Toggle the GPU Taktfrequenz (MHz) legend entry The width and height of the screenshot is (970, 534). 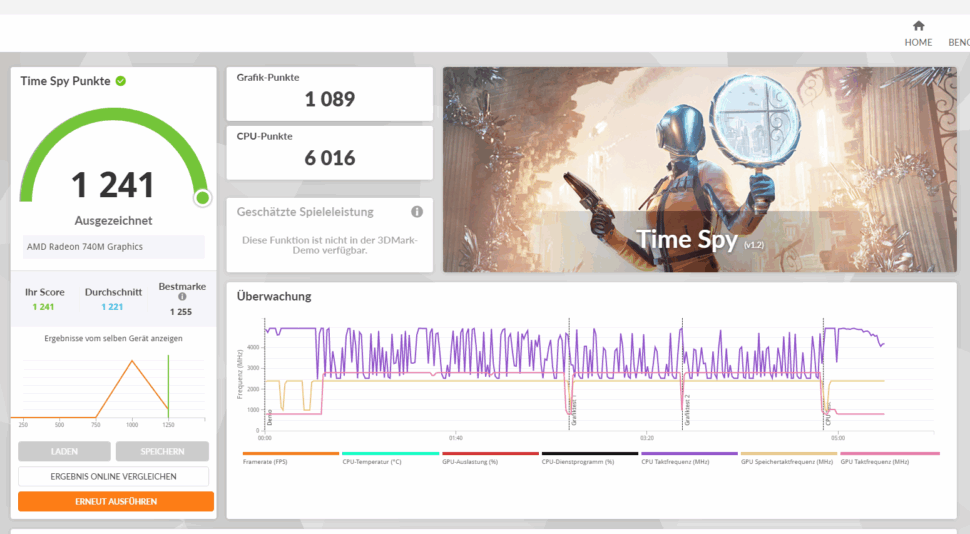pyautogui.click(x=889, y=458)
